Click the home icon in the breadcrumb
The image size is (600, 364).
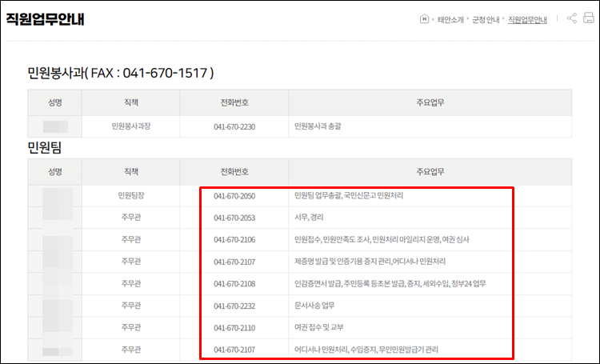click(424, 18)
